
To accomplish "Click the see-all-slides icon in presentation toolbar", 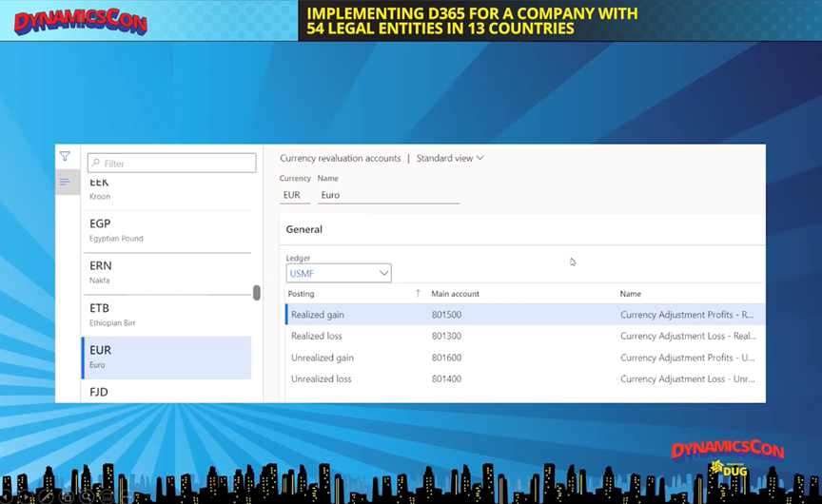I will 66,495.
